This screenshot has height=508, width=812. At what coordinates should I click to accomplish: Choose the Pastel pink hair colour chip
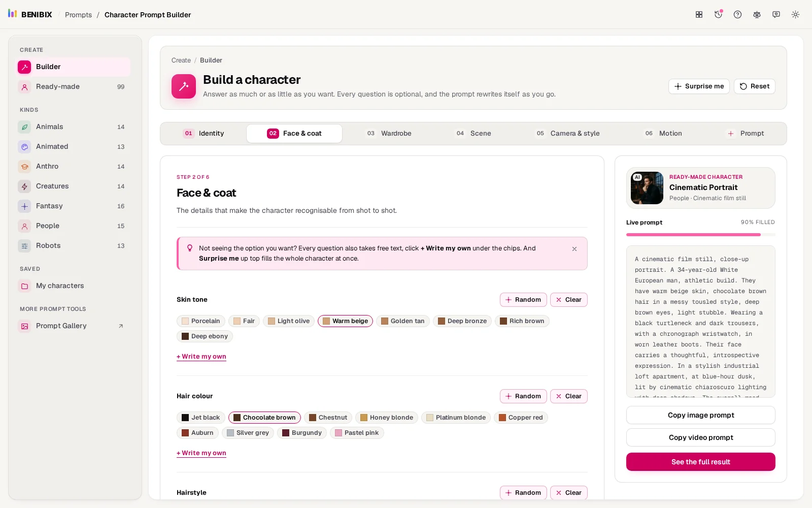357,433
